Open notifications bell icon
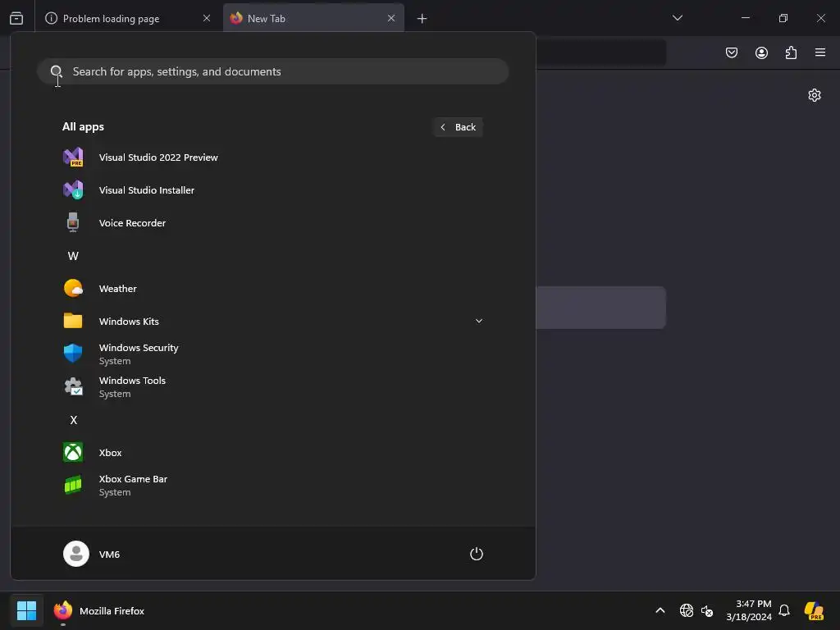 783,610
